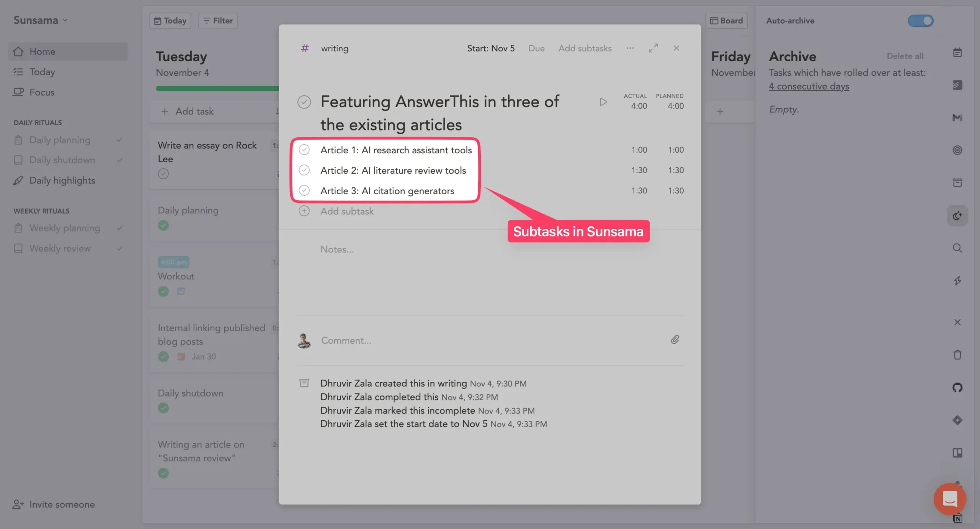Image resolution: width=980 pixels, height=529 pixels.
Task: Open the calendar panel icon
Action: click(957, 52)
